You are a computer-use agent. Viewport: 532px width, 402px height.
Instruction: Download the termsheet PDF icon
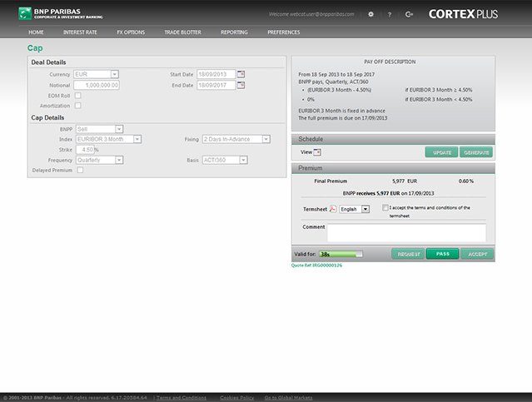pos(333,209)
